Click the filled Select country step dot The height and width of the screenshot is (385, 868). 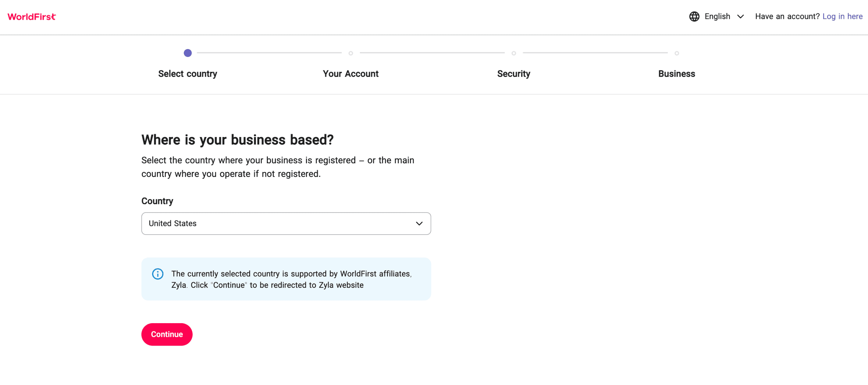[x=187, y=53]
